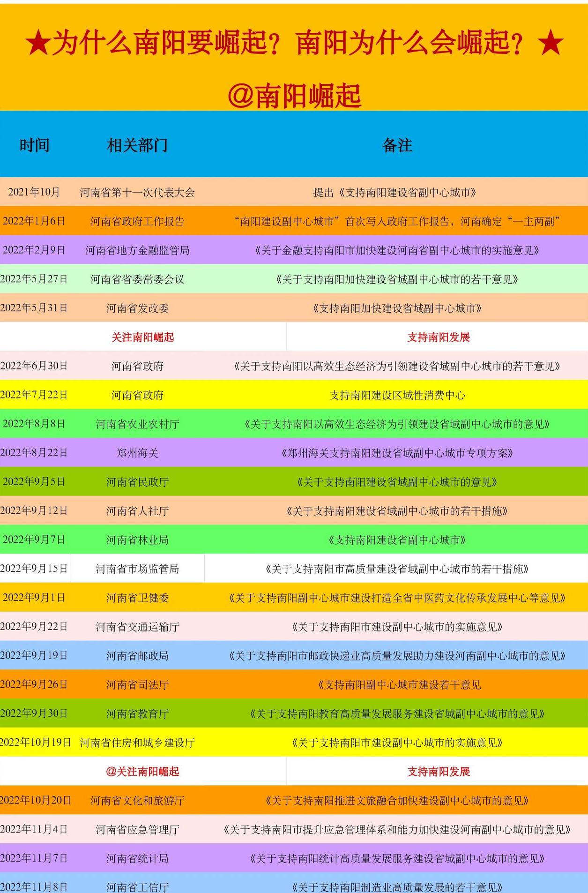Click the 中医药文化传承发展中心 opinion note

[397, 599]
